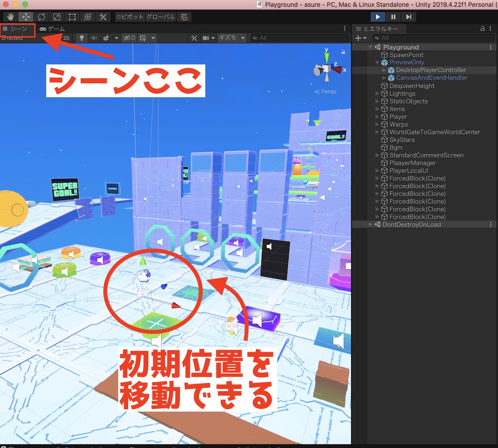Select the Move tool
The height and width of the screenshot is (448, 498).
tap(26, 17)
